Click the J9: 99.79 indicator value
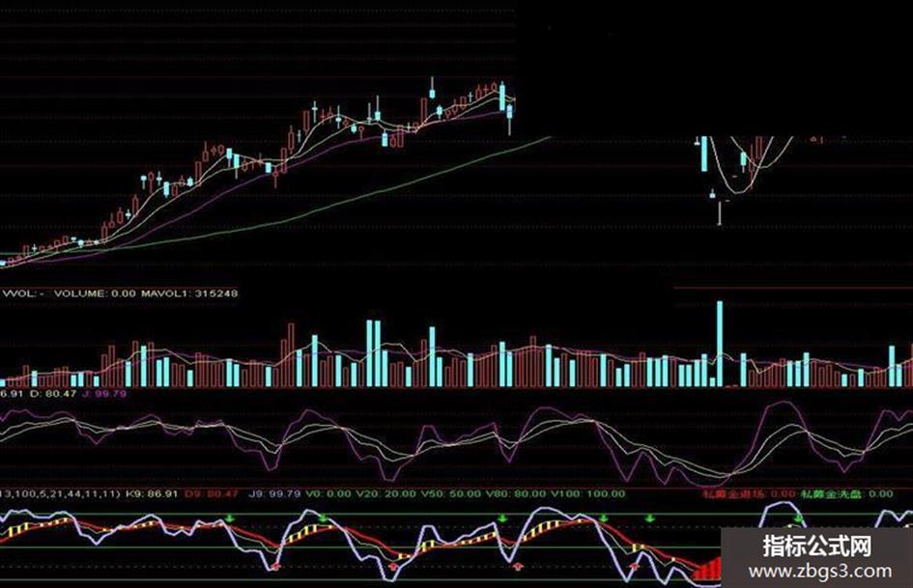The image size is (913, 588). pos(274,493)
